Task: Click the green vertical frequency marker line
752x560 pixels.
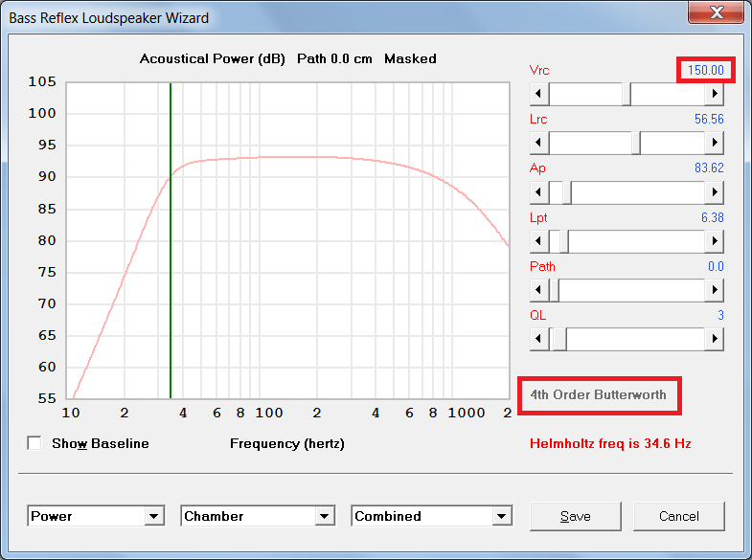Action: coord(171,240)
